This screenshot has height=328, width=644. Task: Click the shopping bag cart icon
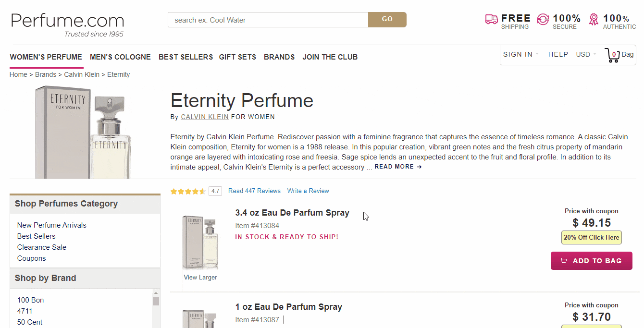pyautogui.click(x=612, y=55)
